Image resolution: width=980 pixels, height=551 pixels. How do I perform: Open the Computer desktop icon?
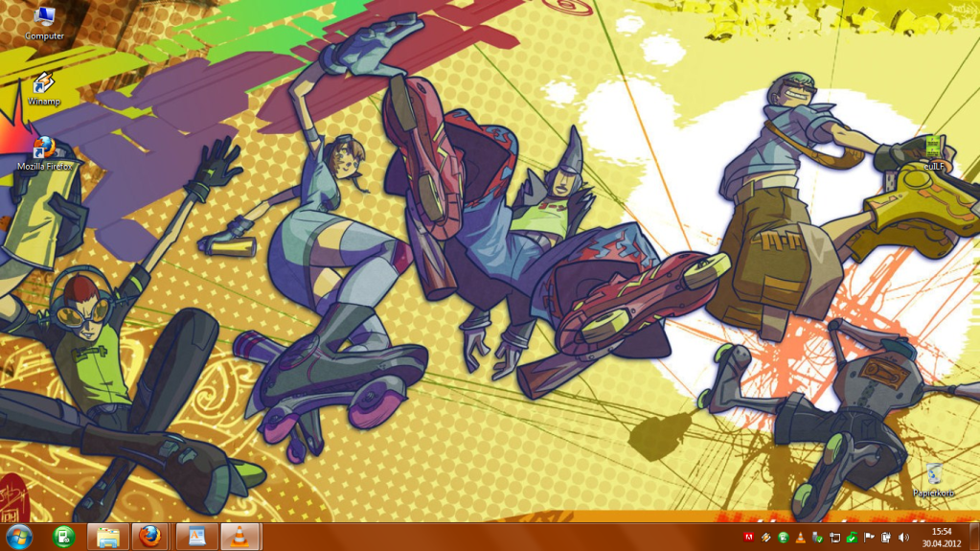44,22
